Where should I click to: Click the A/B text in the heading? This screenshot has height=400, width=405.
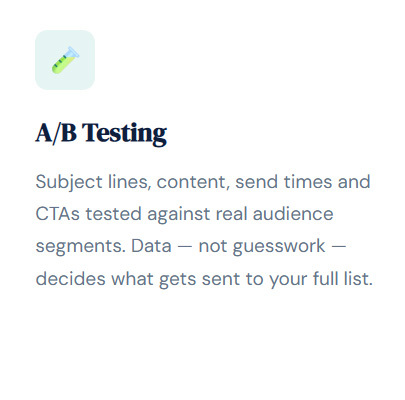coord(56,133)
